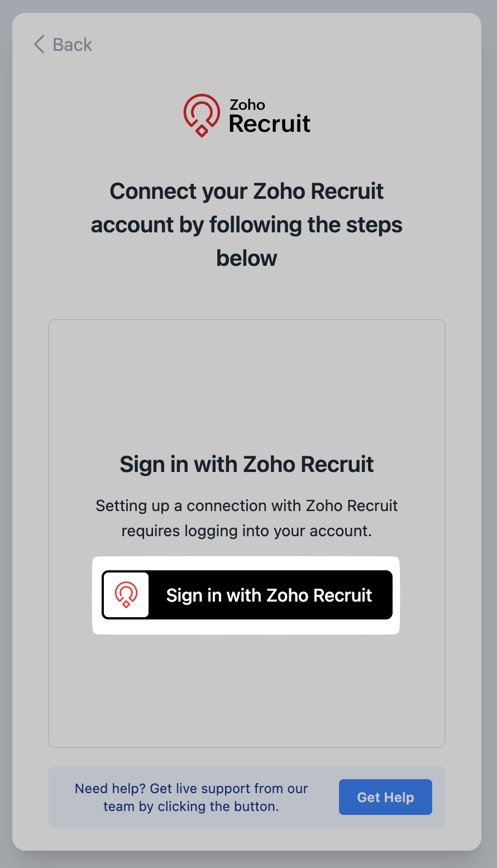Click the small "Zoho" word in logo
The width and height of the screenshot is (497, 868).
247,105
